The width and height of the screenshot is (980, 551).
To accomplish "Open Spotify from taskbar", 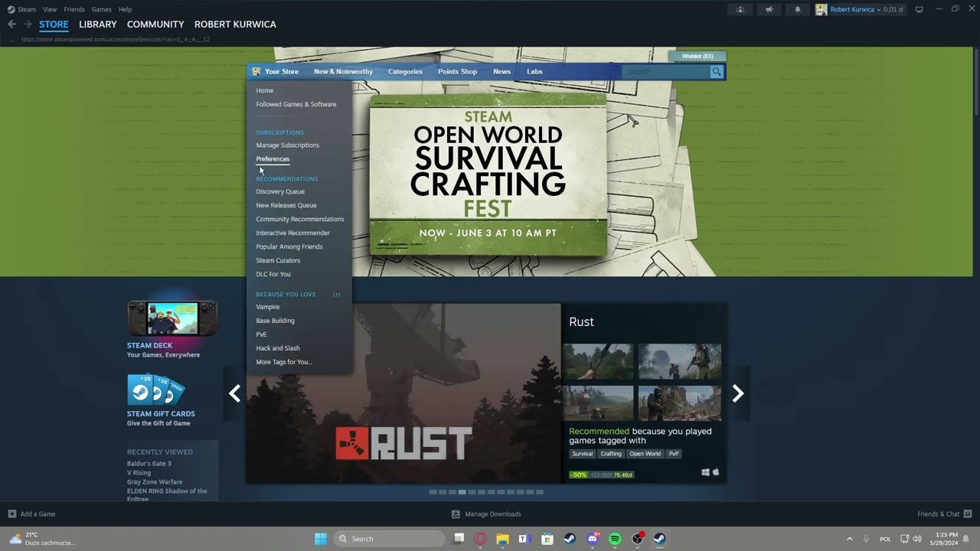I will tap(615, 539).
